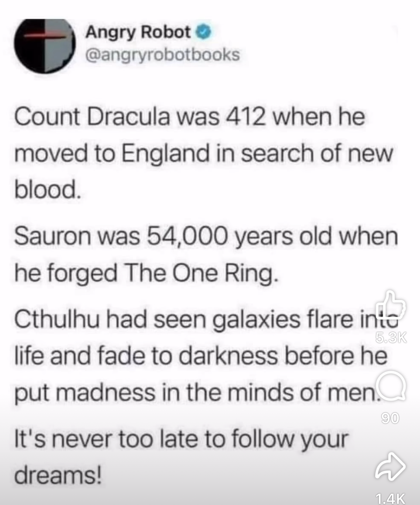This screenshot has width=420, height=505.
Task: Click the word blood. ending first paragraph
Action: tap(47, 190)
